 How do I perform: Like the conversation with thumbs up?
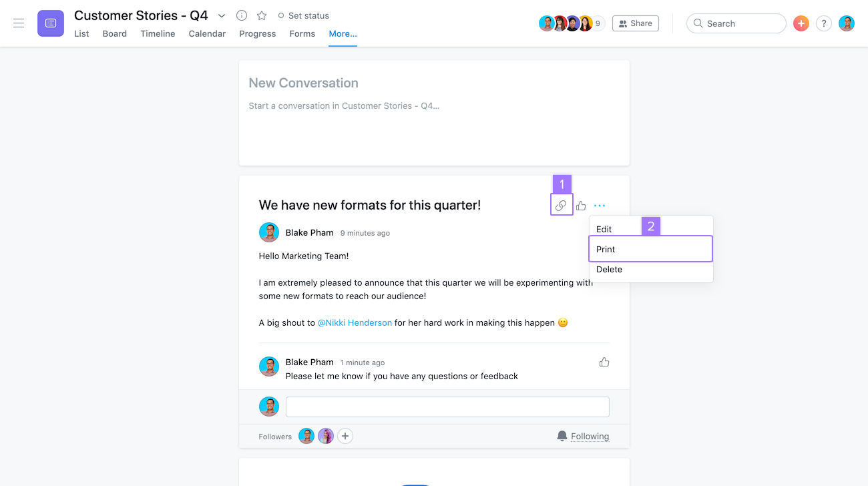click(x=581, y=206)
